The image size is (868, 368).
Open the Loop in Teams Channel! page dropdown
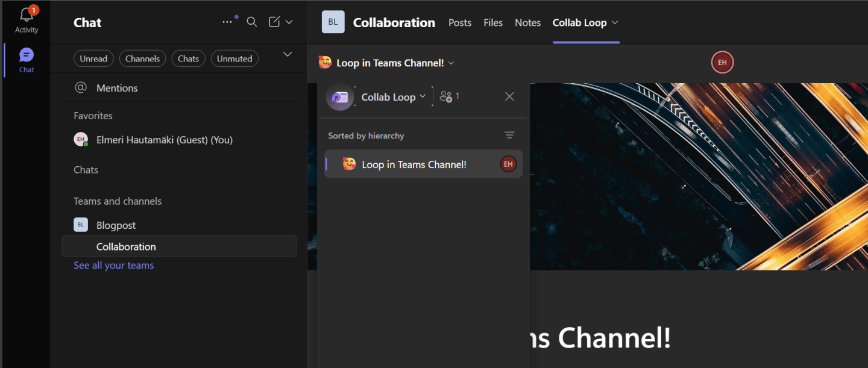point(451,63)
